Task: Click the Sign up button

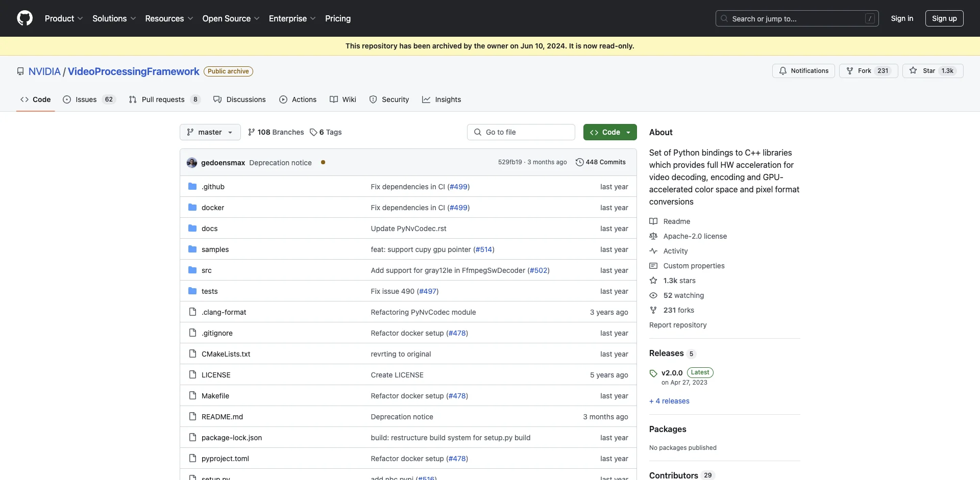Action: [x=944, y=18]
